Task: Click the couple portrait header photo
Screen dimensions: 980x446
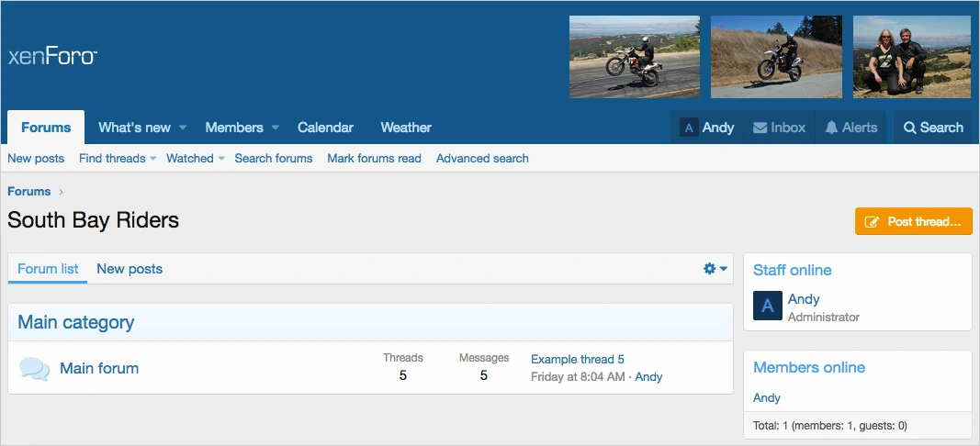Action: tap(911, 57)
